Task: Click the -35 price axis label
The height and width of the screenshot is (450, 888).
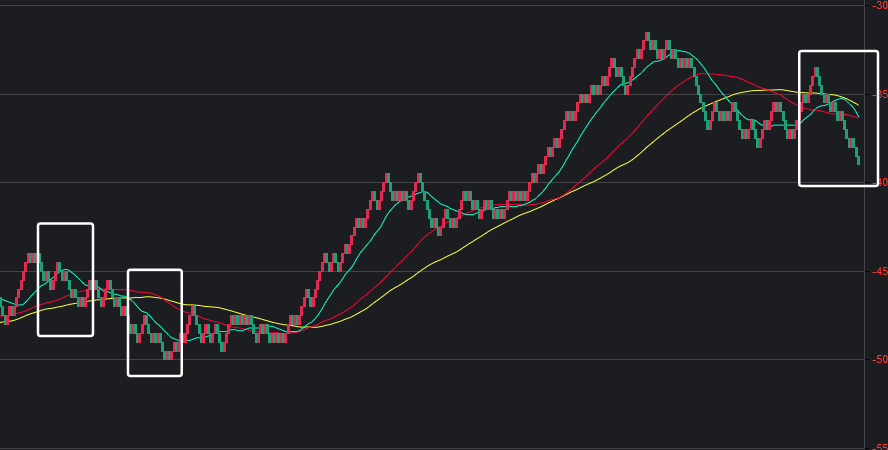Action: (x=880, y=95)
